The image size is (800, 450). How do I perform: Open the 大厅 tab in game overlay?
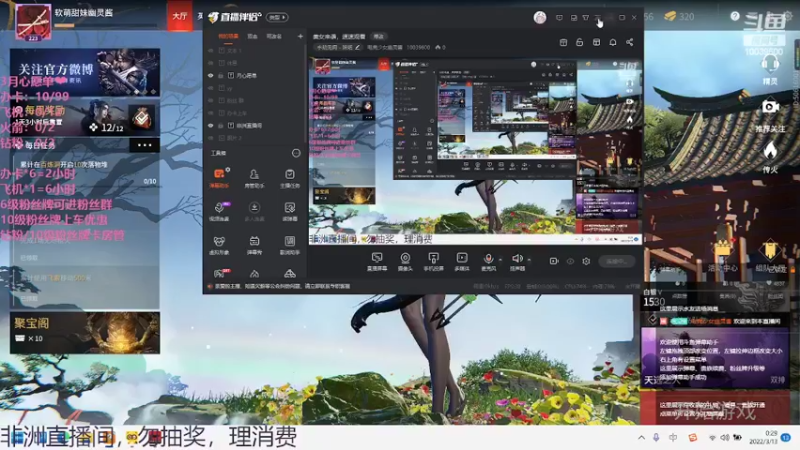click(180, 16)
